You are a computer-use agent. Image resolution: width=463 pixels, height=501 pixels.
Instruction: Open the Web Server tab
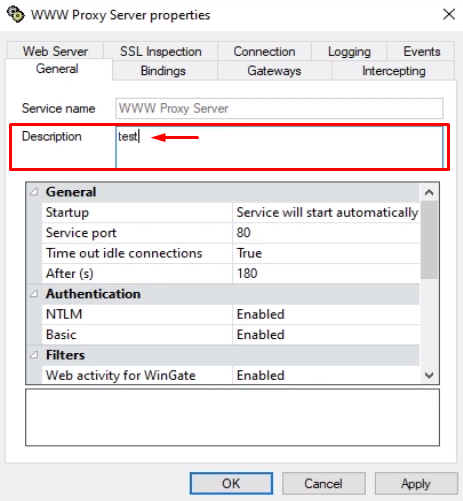tap(55, 51)
